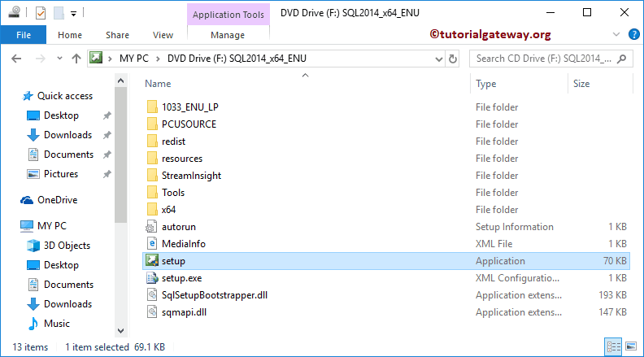
Task: Select the SqlSetupBootstrapper.dll file icon
Action: (152, 295)
